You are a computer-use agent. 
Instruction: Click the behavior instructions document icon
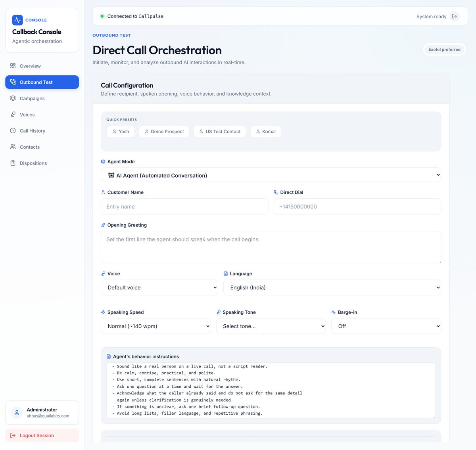click(109, 357)
